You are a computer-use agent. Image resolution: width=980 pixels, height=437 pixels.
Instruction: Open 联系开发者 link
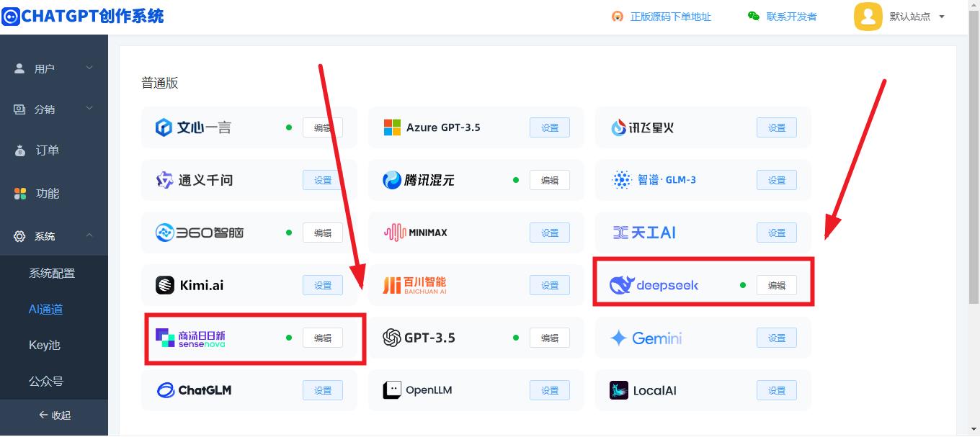pyautogui.click(x=791, y=17)
